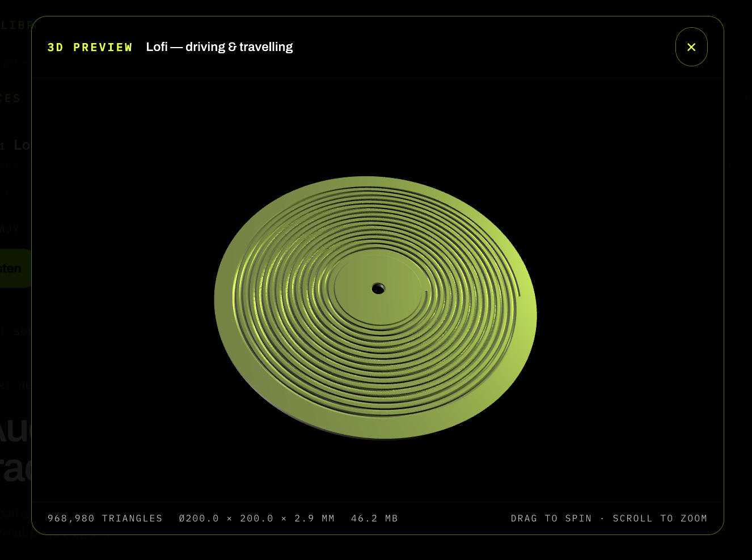Click the grooved spiral area of the record
The height and width of the screenshot is (560, 752).
[284, 317]
